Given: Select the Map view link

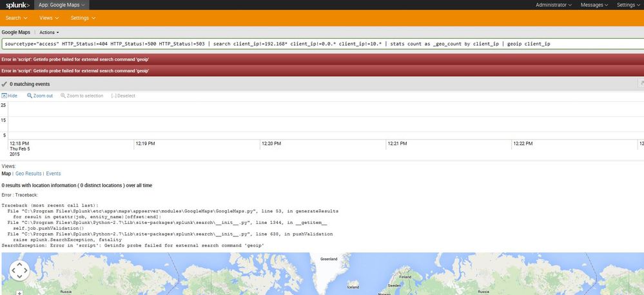Looking at the screenshot, I should (6, 174).
